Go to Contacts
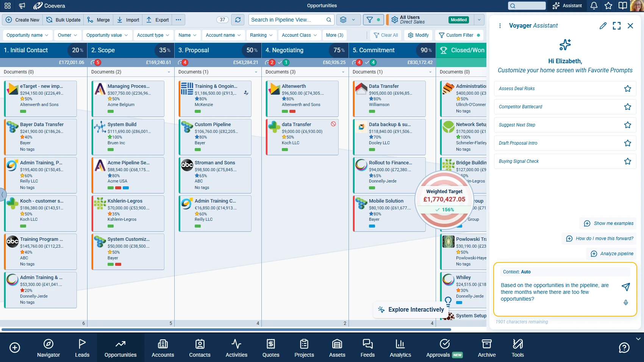 tap(200, 348)
